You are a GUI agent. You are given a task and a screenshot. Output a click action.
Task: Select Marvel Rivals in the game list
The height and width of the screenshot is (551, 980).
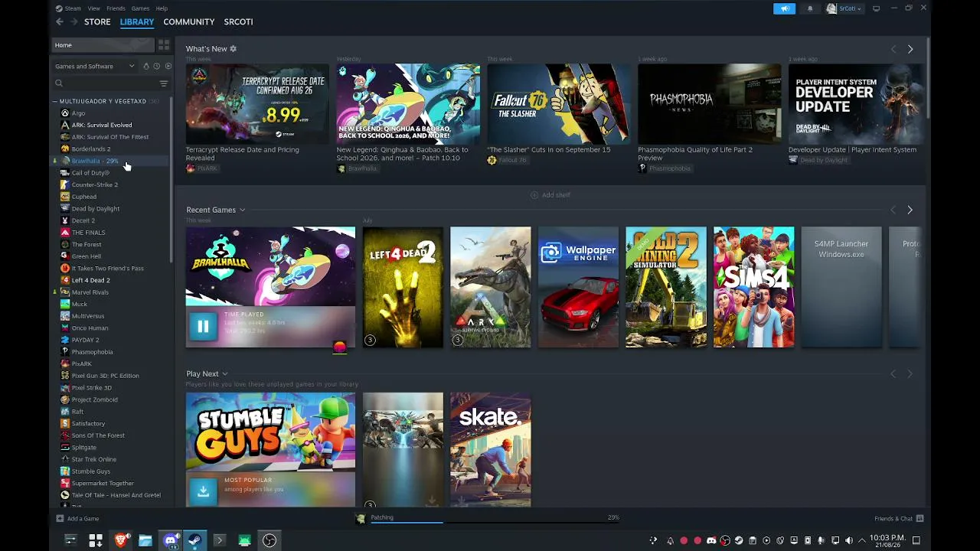(90, 292)
